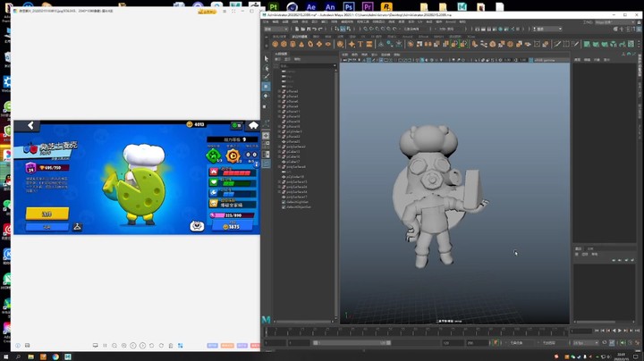
Task: Toggle snap to points in status line
Action: pyautogui.click(x=377, y=29)
